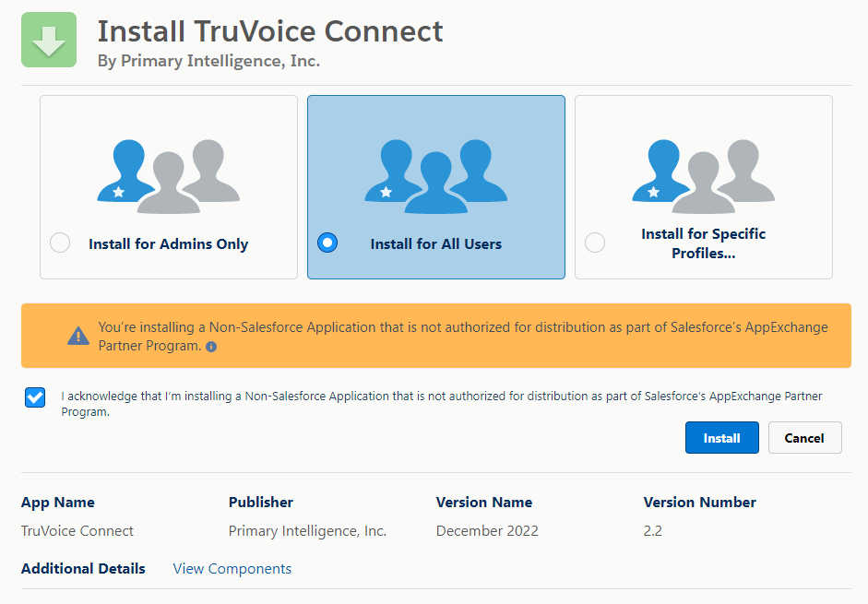Click the Install for Specific Profiles label
The width and height of the screenshot is (868, 604).
(704, 243)
